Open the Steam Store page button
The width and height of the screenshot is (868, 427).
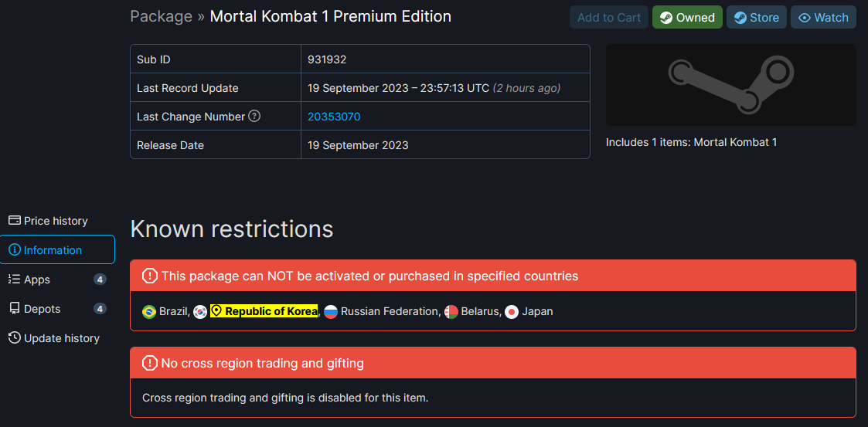(x=756, y=17)
